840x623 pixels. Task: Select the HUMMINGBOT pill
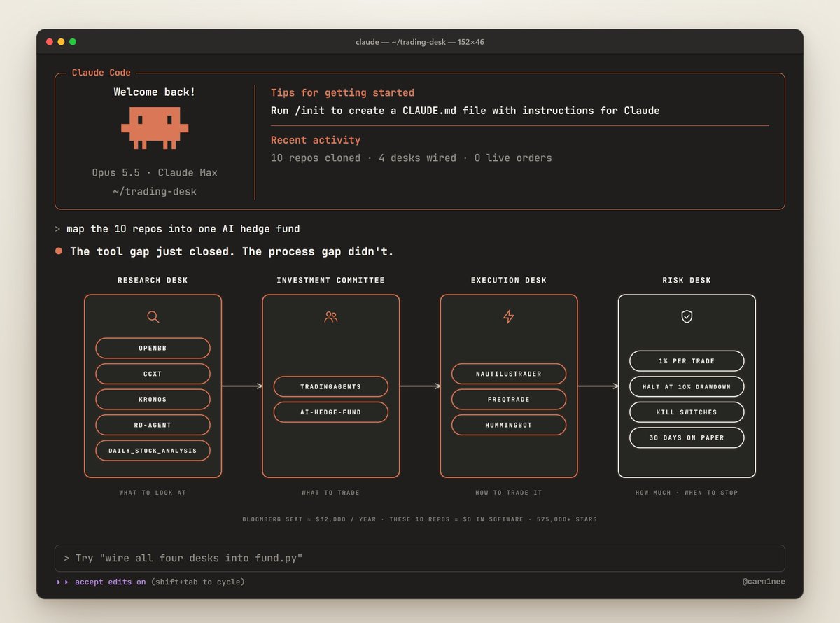pos(509,425)
